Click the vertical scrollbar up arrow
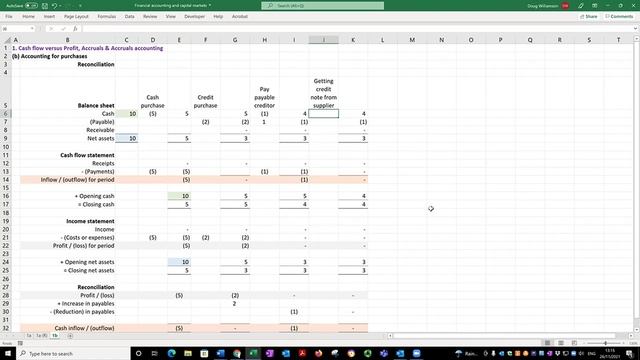 [x=636, y=38]
